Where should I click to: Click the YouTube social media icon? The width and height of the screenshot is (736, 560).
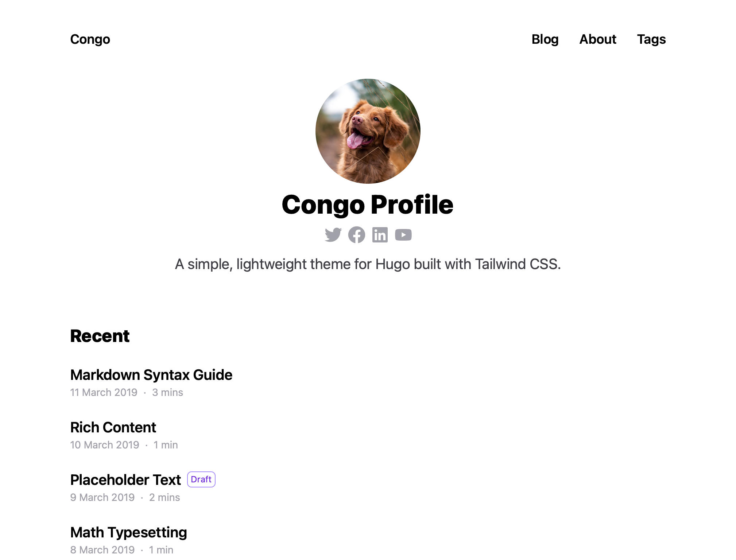(x=403, y=234)
